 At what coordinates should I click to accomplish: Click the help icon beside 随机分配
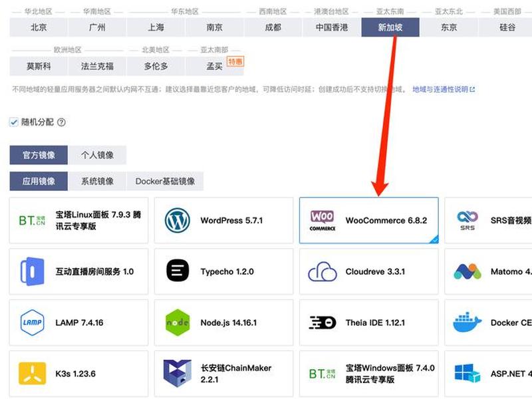coord(61,122)
